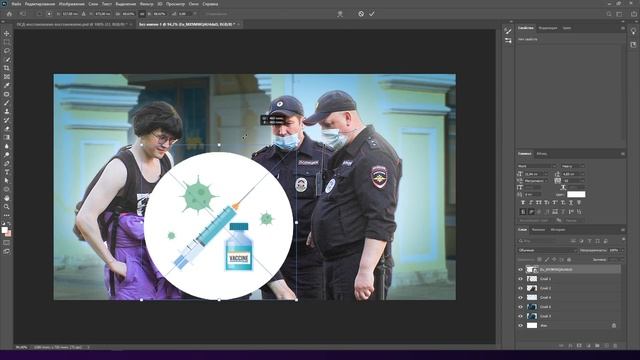Open the leading dropdown in Character panel

(573, 174)
